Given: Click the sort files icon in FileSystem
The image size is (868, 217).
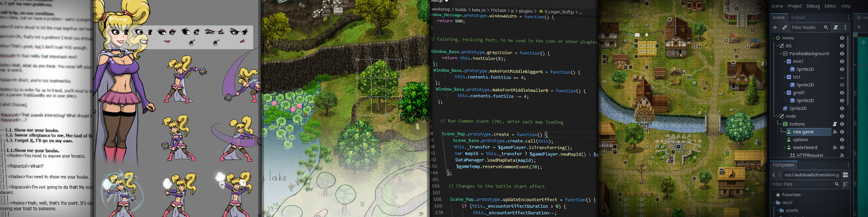Looking at the screenshot, I should coord(845,184).
